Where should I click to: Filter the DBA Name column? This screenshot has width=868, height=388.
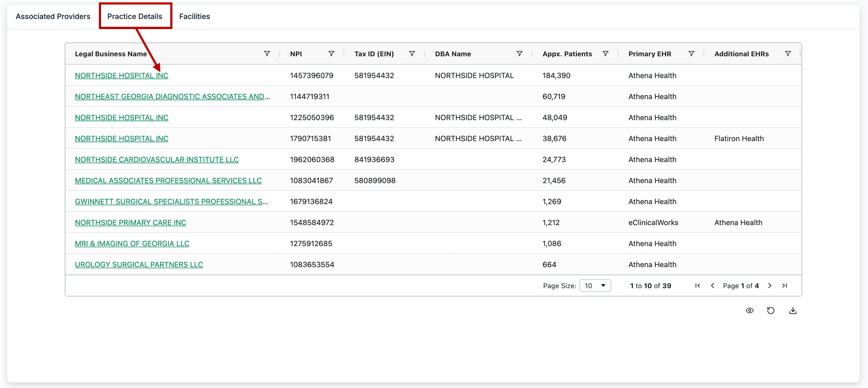[x=519, y=53]
